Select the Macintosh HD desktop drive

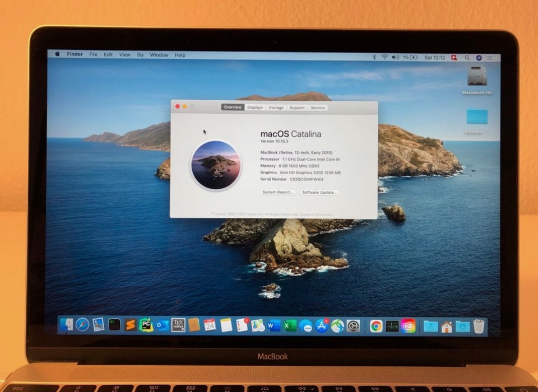pos(477,80)
